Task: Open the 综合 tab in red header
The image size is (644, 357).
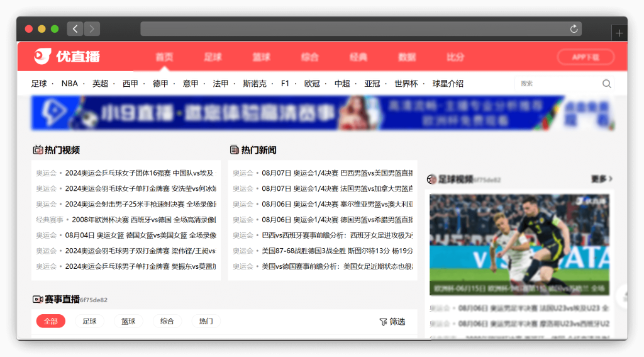Action: pos(309,57)
